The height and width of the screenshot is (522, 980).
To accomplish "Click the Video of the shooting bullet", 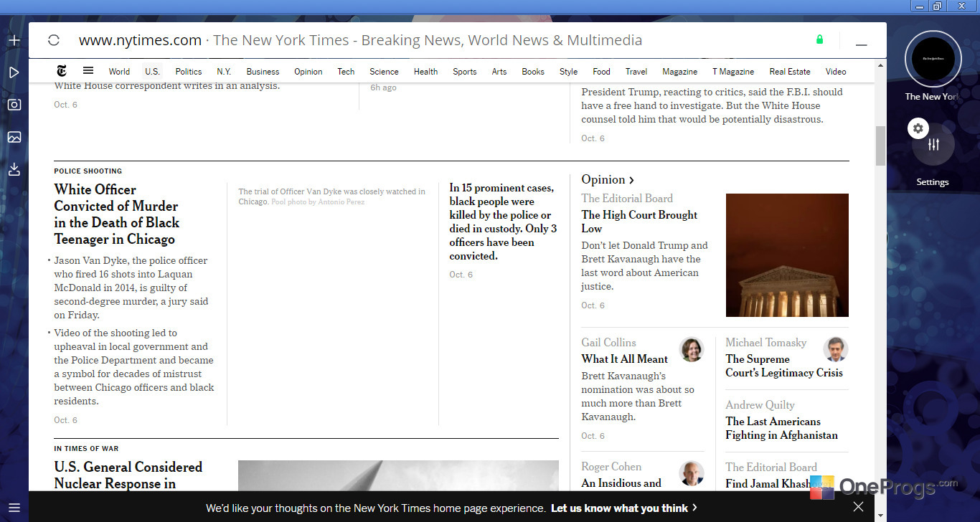I will coord(134,367).
